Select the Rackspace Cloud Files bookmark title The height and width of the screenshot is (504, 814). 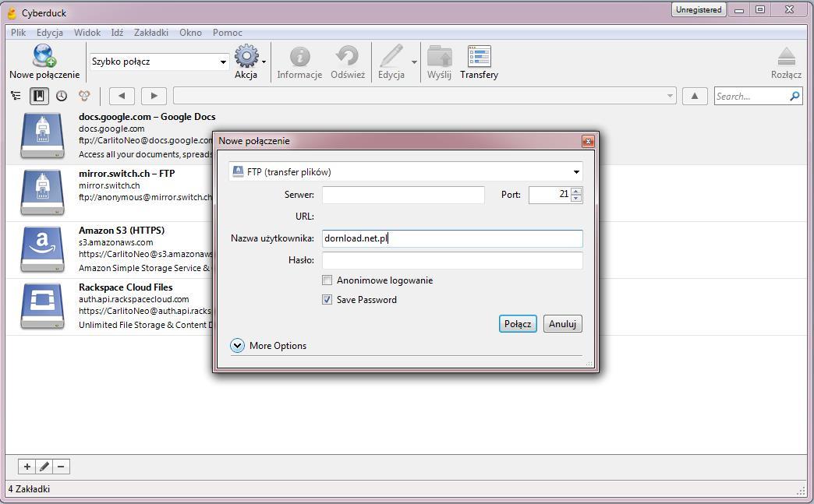tap(126, 287)
